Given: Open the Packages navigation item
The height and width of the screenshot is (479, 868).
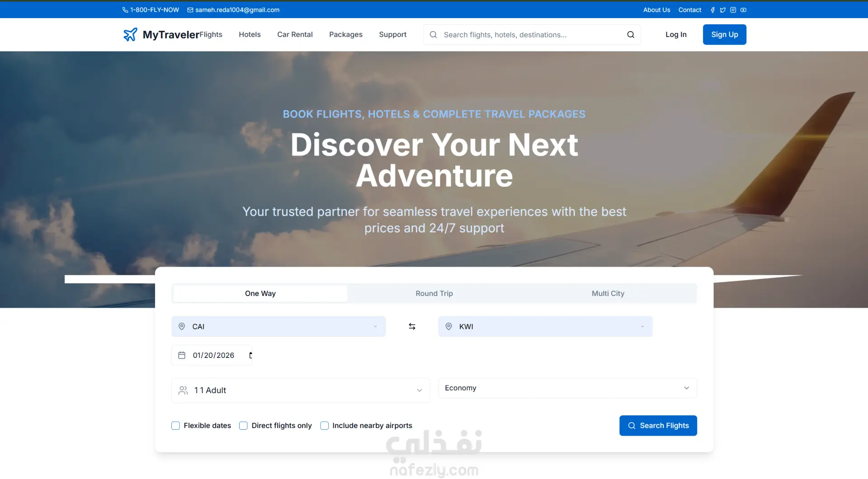Looking at the screenshot, I should [x=346, y=34].
